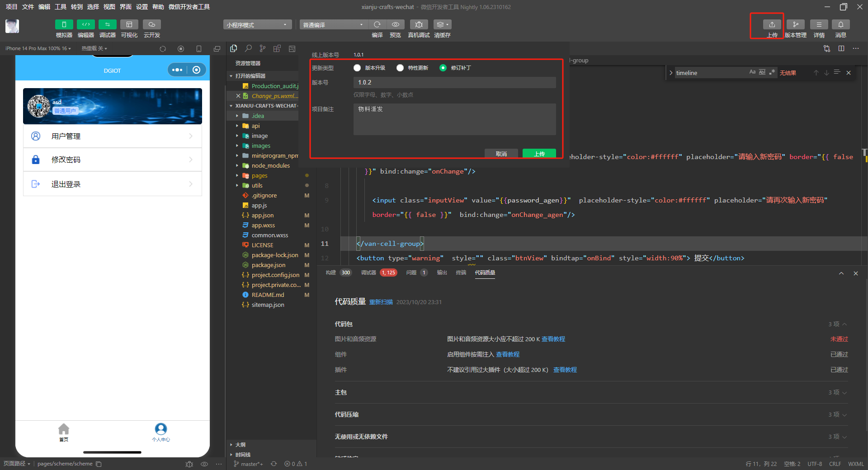Click the master branch status item
This screenshot has width=868, height=470.
click(x=248, y=464)
